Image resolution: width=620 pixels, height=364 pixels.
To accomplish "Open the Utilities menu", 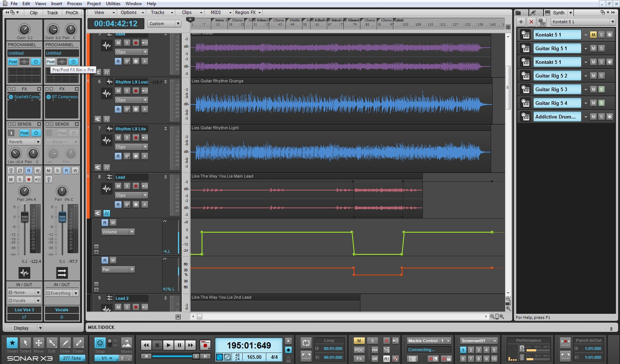I will (x=113, y=4).
